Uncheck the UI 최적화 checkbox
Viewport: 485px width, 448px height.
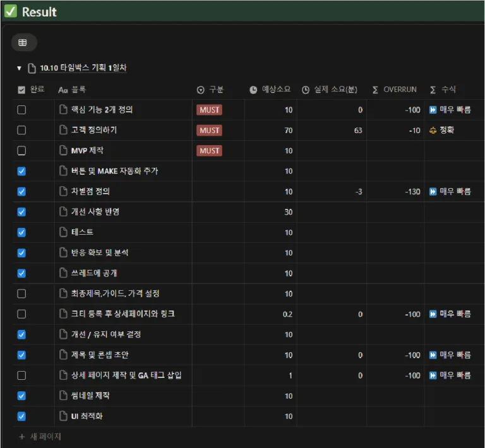[x=21, y=416]
